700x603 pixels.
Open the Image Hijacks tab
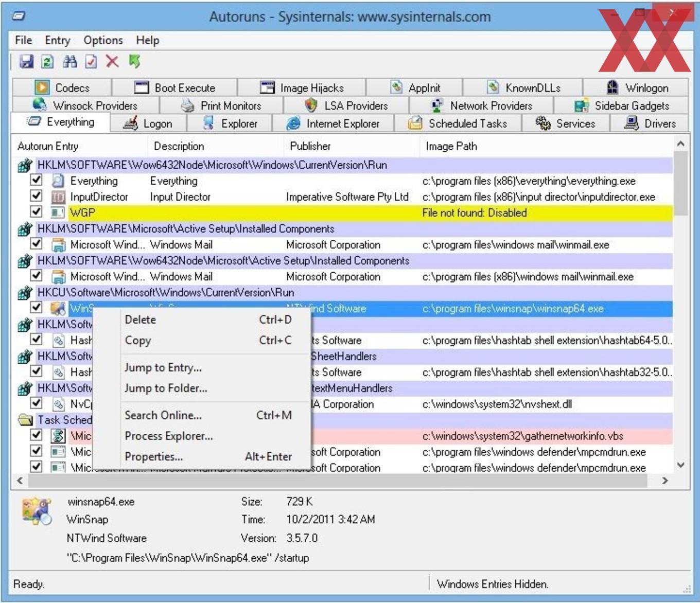click(x=302, y=87)
